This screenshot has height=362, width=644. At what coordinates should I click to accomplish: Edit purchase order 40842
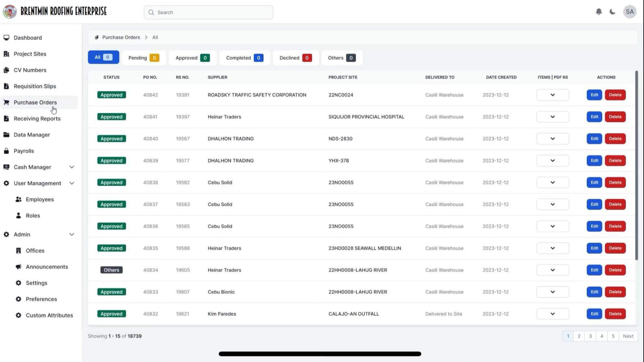pos(594,95)
